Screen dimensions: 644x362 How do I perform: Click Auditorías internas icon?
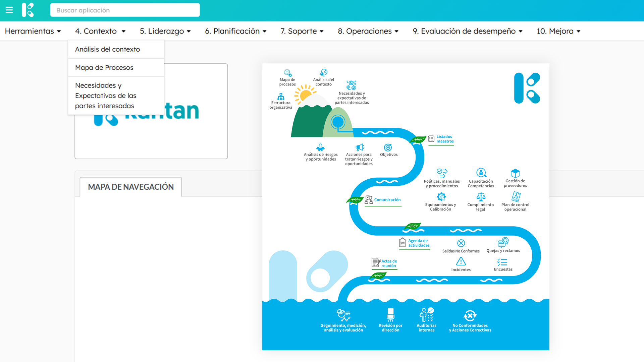[427, 315]
